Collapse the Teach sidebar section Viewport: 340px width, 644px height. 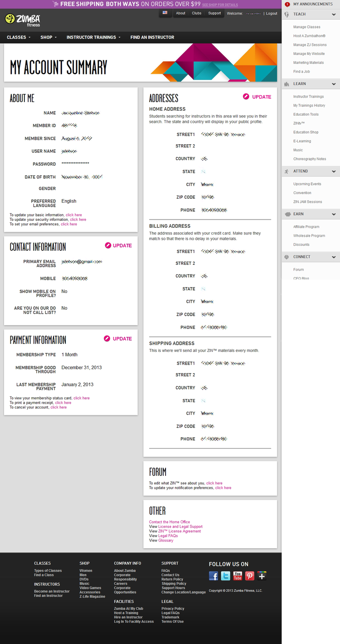pyautogui.click(x=334, y=15)
